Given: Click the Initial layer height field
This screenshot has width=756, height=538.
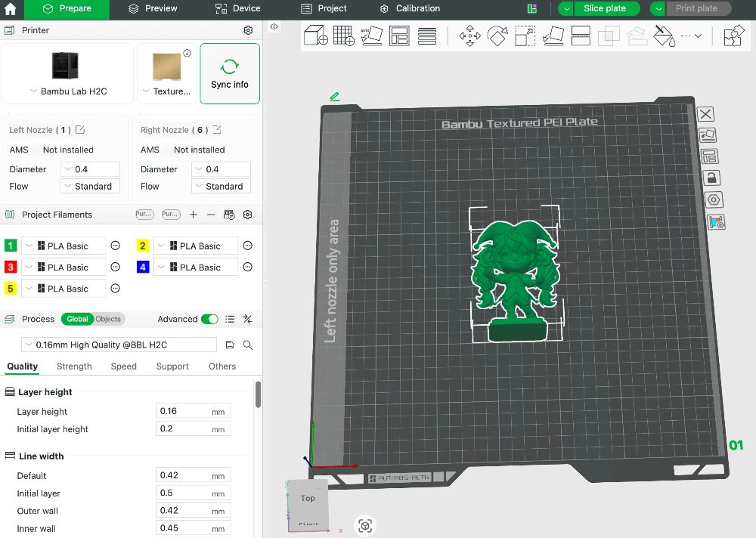Looking at the screenshot, I should click(193, 428).
